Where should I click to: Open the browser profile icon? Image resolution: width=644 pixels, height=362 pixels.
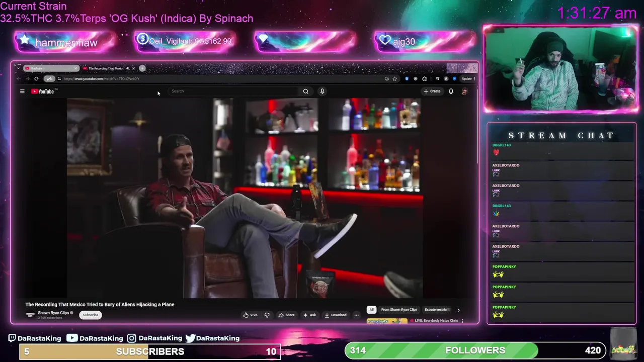pos(446,78)
